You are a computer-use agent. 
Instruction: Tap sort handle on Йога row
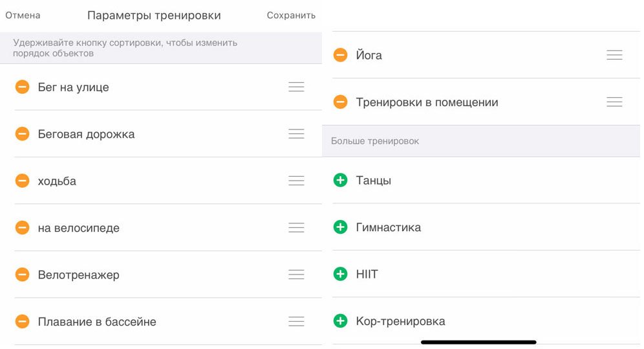tap(614, 54)
